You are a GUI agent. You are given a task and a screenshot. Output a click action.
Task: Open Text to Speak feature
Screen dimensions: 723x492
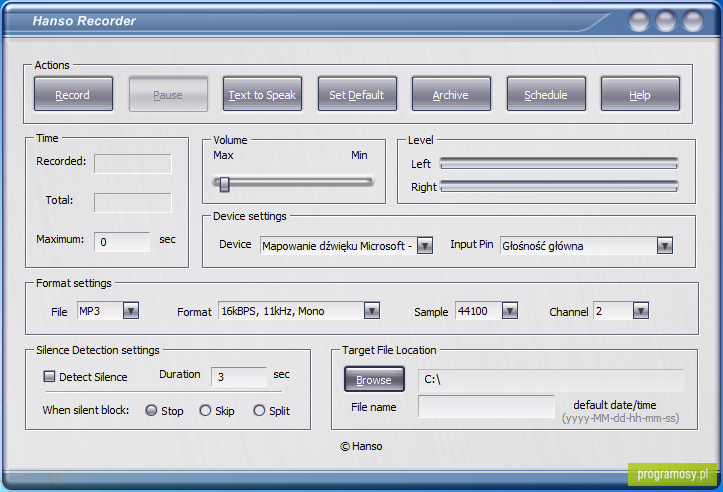262,95
